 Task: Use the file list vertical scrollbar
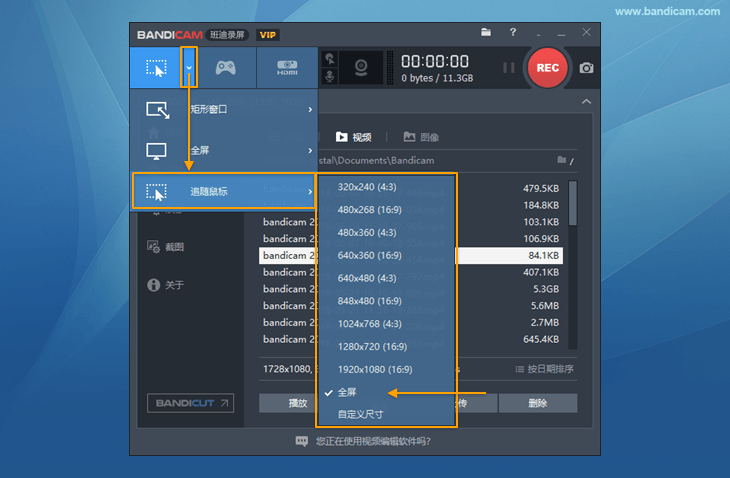pos(573,203)
